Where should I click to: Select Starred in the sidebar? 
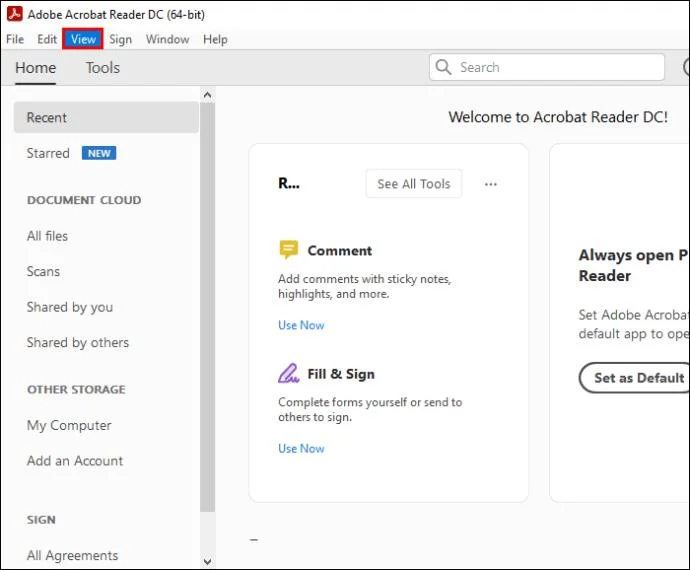pyautogui.click(x=48, y=153)
